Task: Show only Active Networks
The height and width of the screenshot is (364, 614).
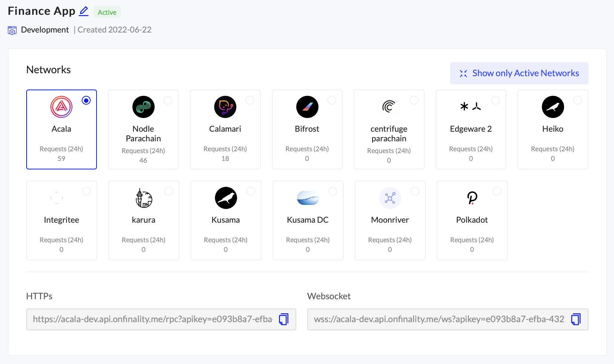Action: click(x=519, y=73)
